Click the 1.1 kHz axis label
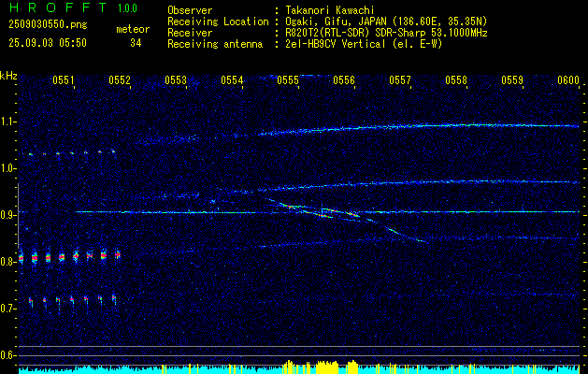The height and width of the screenshot is (374, 588). coord(8,122)
